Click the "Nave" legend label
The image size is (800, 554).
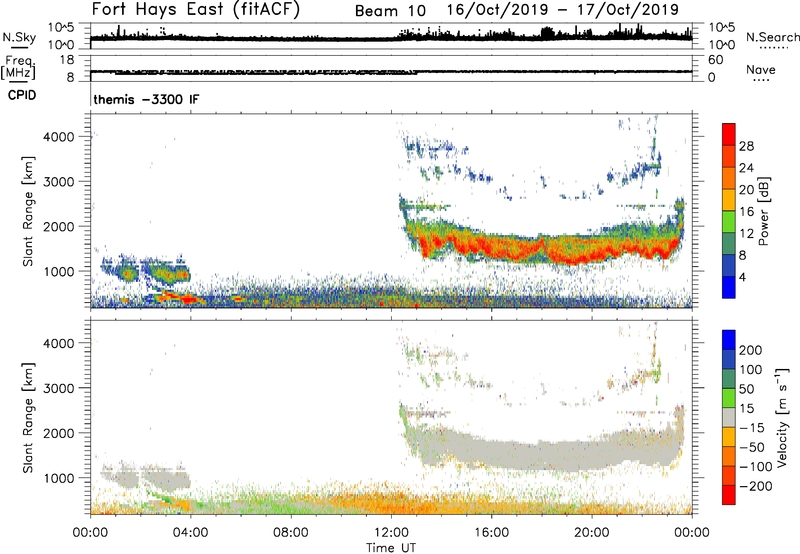coord(761,69)
